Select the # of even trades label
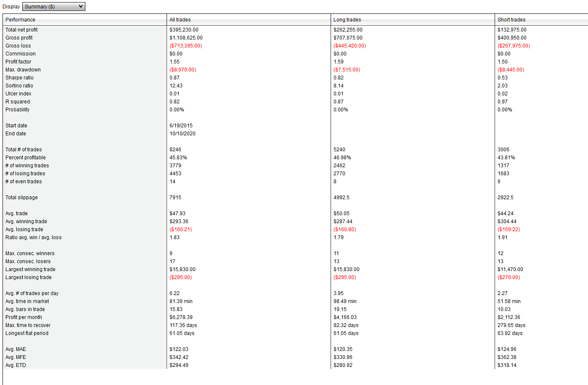Viewport: 588px width, 385px height. pyautogui.click(x=24, y=182)
